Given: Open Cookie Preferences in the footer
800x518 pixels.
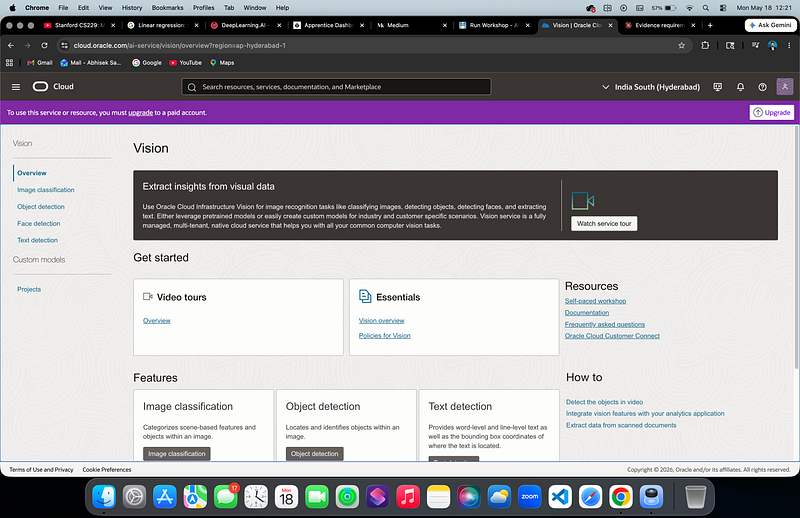Looking at the screenshot, I should [107, 470].
